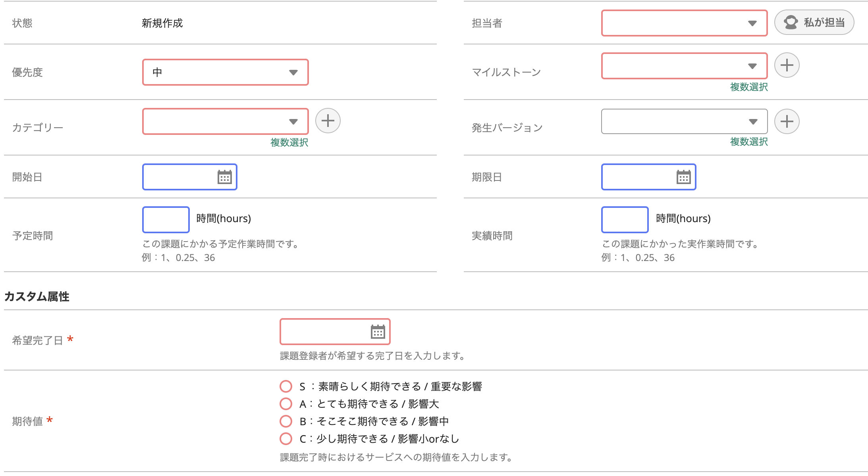Expand the 担当者 dropdown
This screenshot has width=868, height=476.
[684, 23]
